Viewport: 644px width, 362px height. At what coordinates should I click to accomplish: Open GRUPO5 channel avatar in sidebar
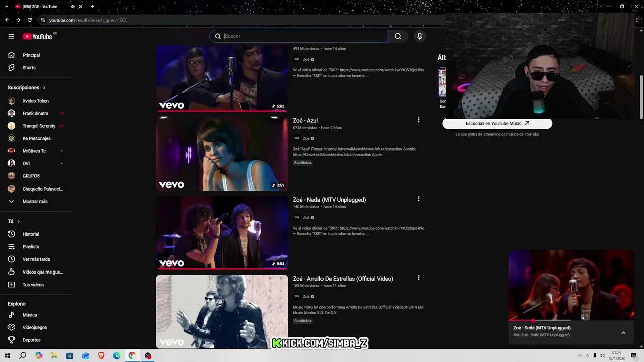click(x=11, y=176)
